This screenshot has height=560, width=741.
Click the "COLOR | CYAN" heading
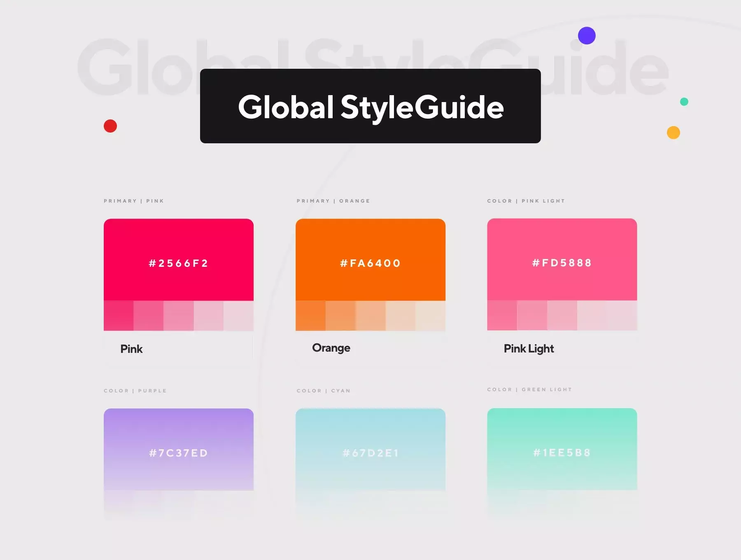(324, 391)
